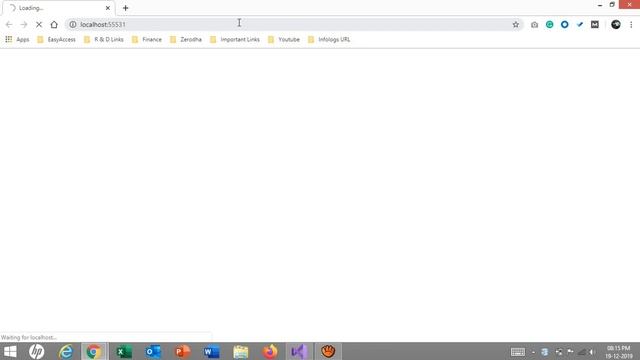Click the localhost:55531 address bar
This screenshot has width=640, height=360.
tap(294, 24)
